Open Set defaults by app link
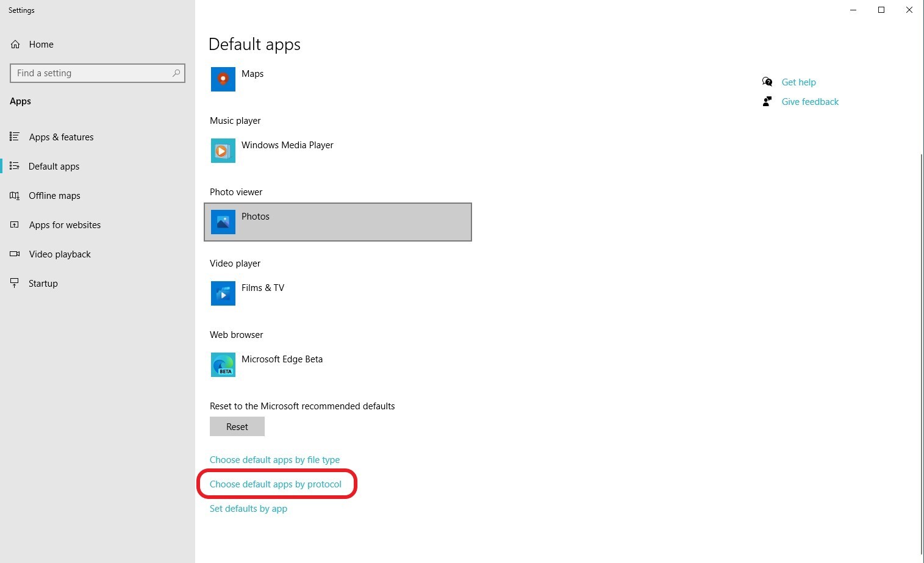Viewport: 924px width, 563px height. (x=248, y=509)
